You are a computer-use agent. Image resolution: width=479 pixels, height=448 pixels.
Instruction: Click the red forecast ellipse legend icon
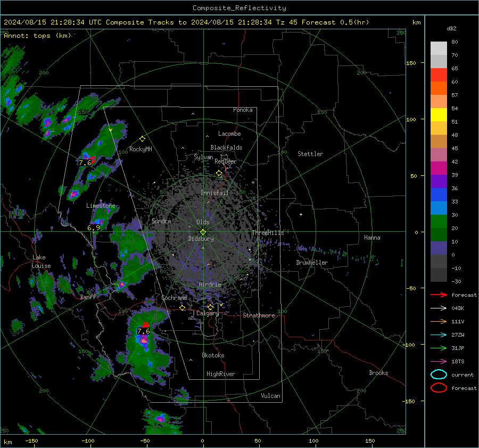click(439, 388)
